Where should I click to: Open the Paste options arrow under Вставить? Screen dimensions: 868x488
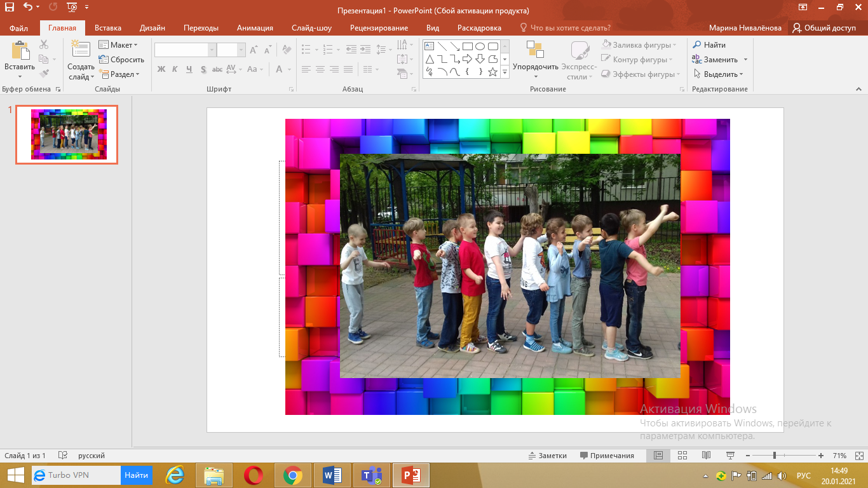pyautogui.click(x=20, y=76)
